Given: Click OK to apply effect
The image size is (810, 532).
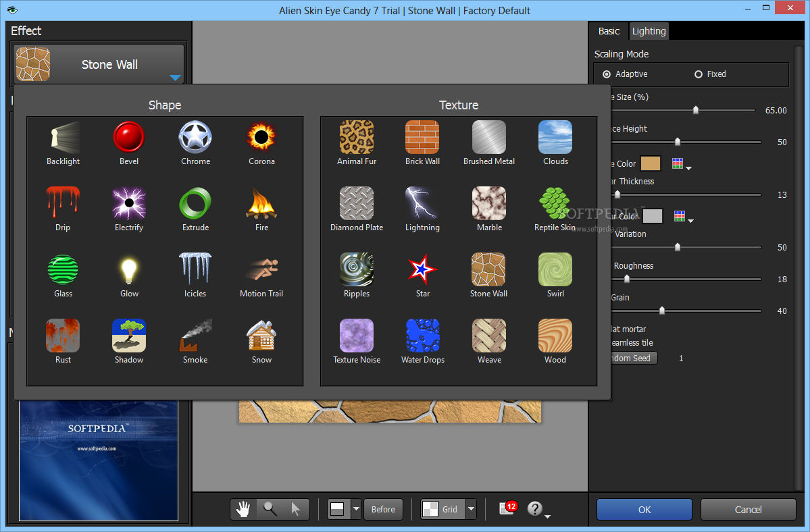Looking at the screenshot, I should click(x=644, y=510).
